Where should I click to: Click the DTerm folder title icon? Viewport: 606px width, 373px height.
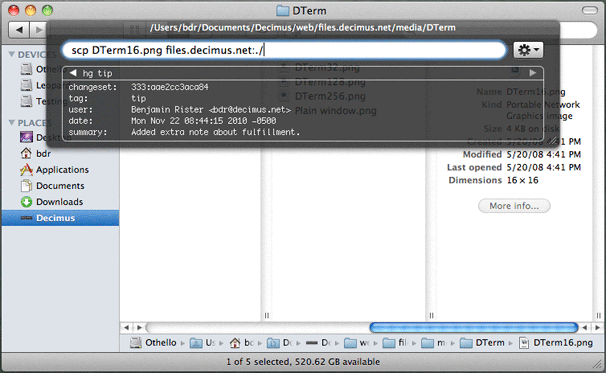point(283,10)
